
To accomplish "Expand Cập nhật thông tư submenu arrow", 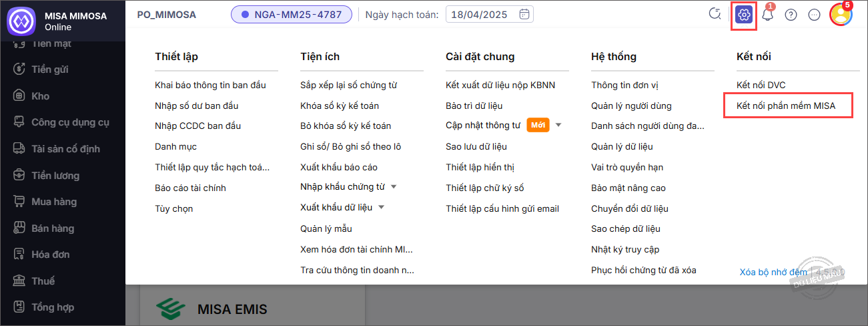I will (x=558, y=125).
